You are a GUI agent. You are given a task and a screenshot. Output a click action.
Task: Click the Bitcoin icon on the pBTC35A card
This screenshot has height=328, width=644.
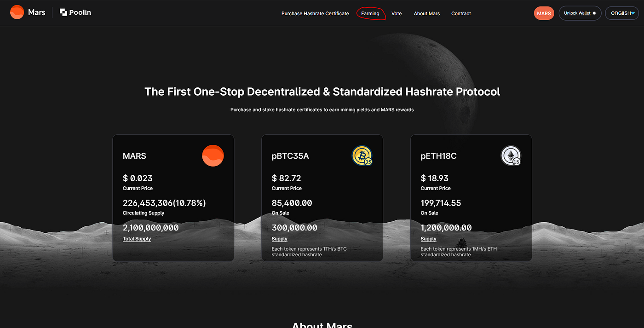point(362,155)
